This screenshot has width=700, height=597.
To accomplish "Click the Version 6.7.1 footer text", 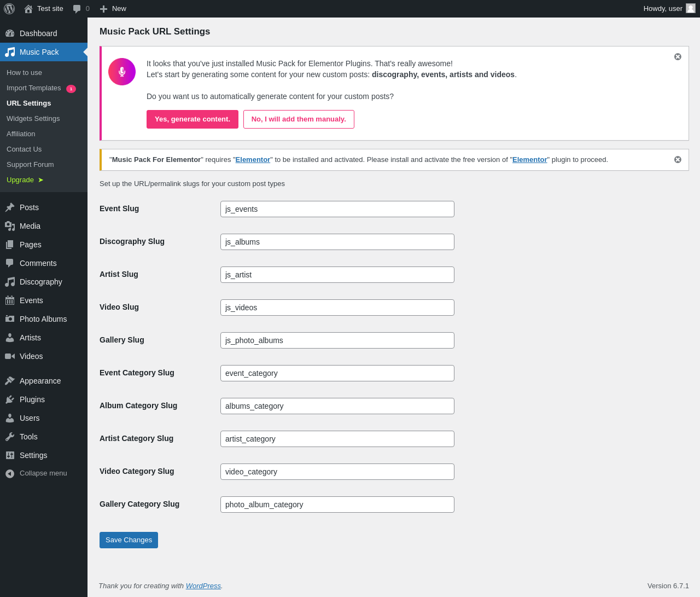I will (668, 586).
